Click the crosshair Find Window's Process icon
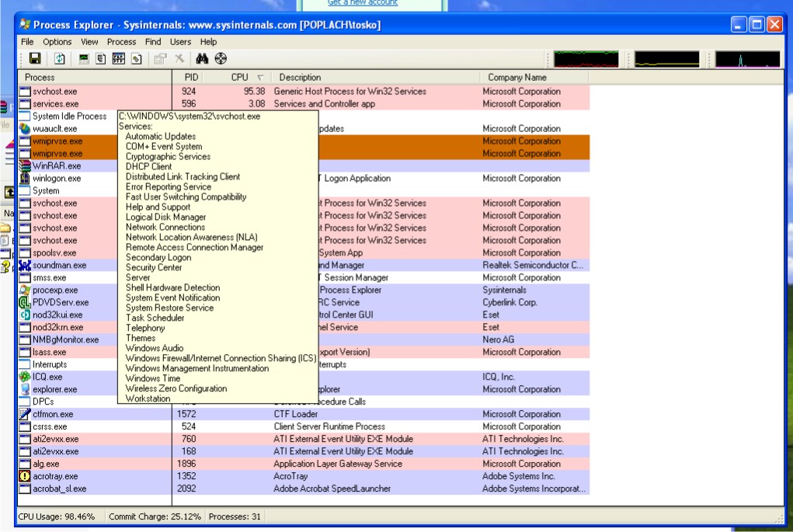 [221, 59]
